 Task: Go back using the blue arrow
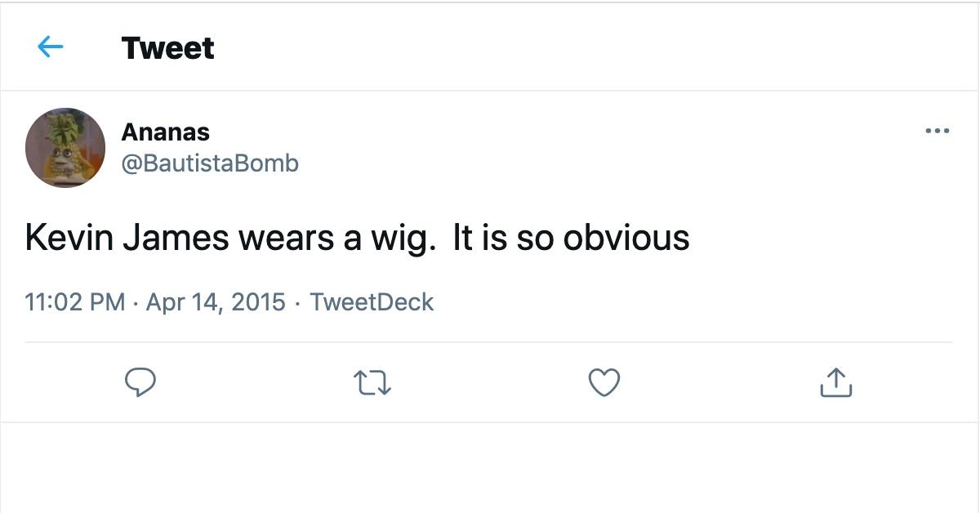point(51,47)
